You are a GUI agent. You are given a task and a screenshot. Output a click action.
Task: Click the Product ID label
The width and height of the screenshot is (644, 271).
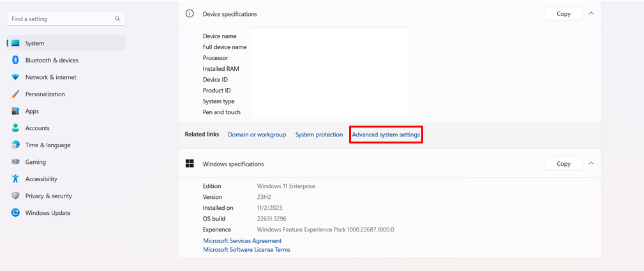(216, 91)
